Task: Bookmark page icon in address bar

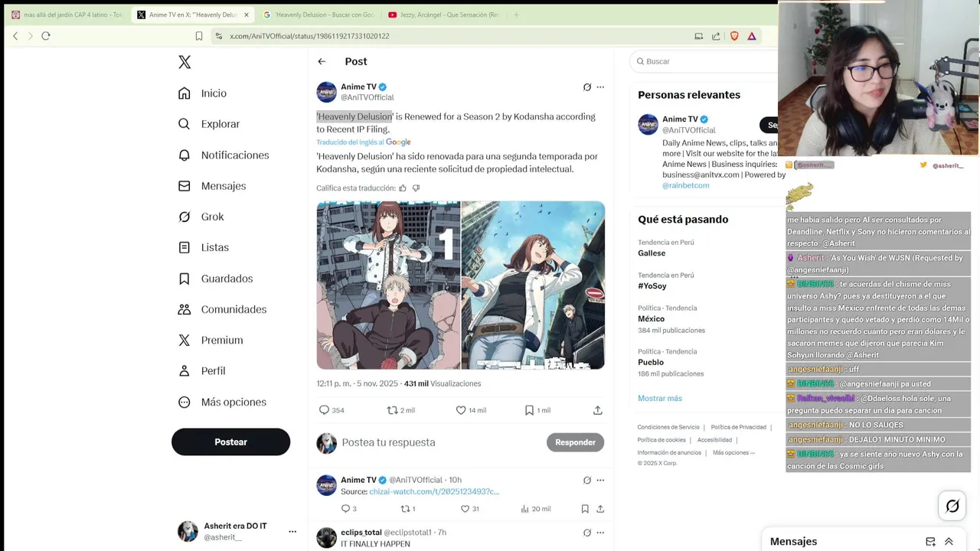Action: pyautogui.click(x=199, y=36)
